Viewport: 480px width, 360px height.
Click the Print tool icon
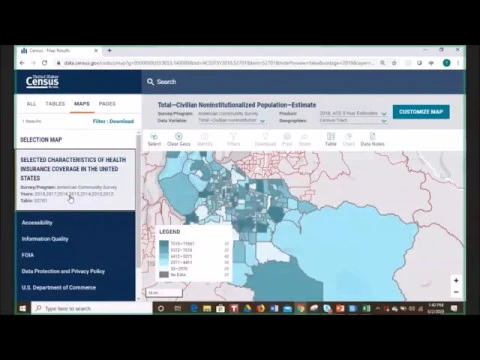click(287, 139)
